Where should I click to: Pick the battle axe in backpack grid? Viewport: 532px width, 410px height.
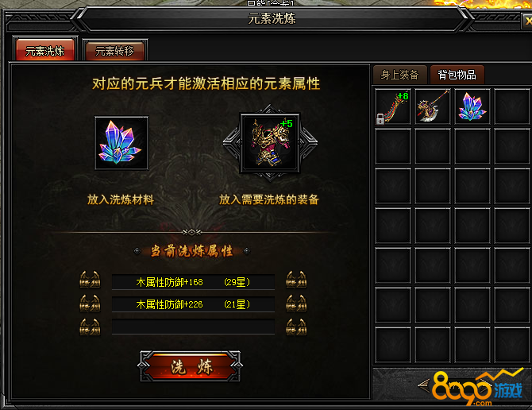click(433, 106)
